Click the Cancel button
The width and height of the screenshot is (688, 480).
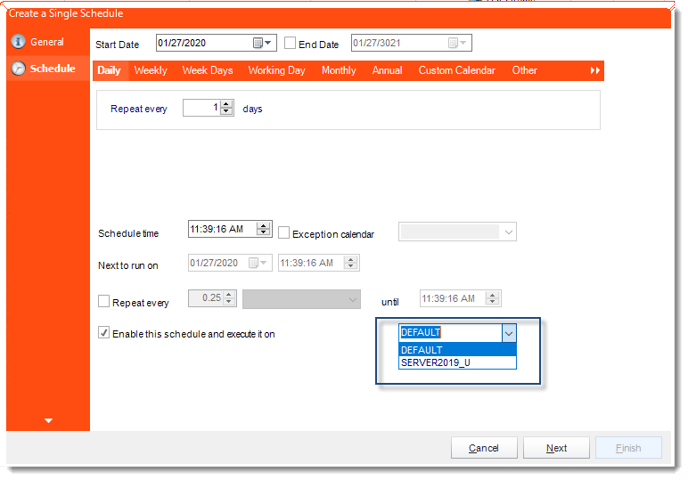(x=484, y=448)
